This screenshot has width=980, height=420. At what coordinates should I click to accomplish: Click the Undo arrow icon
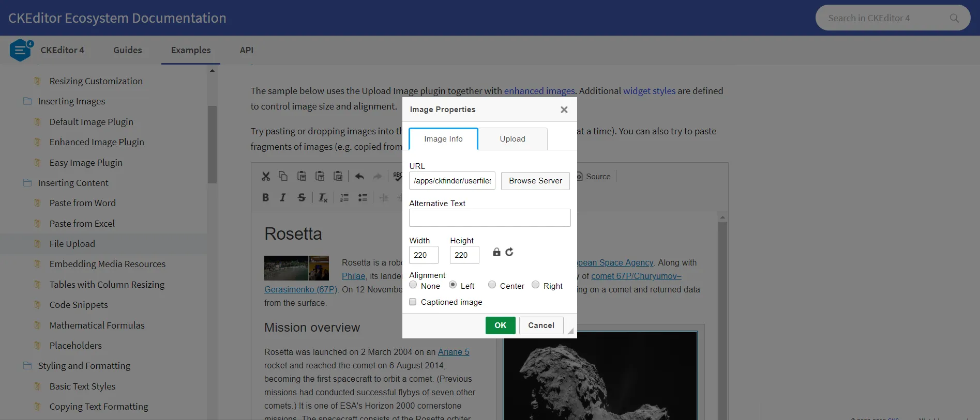click(359, 177)
